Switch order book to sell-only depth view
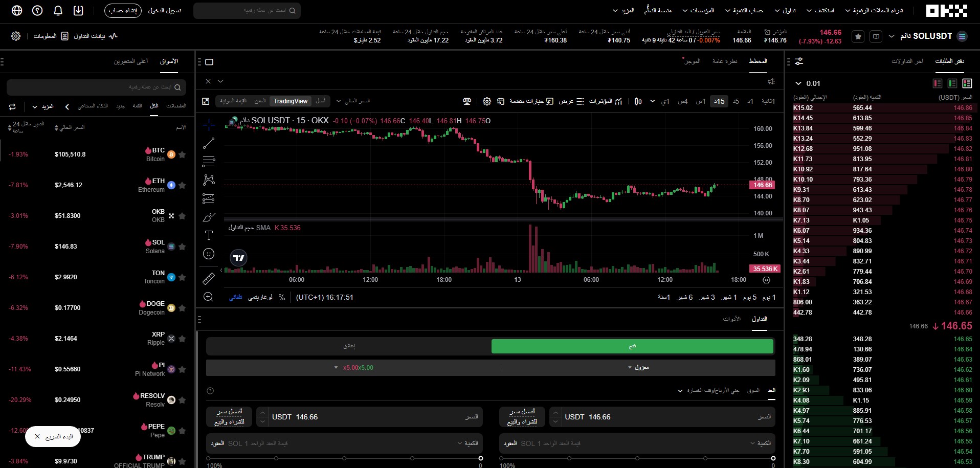Screen dimensions: 980x468 (x=938, y=83)
